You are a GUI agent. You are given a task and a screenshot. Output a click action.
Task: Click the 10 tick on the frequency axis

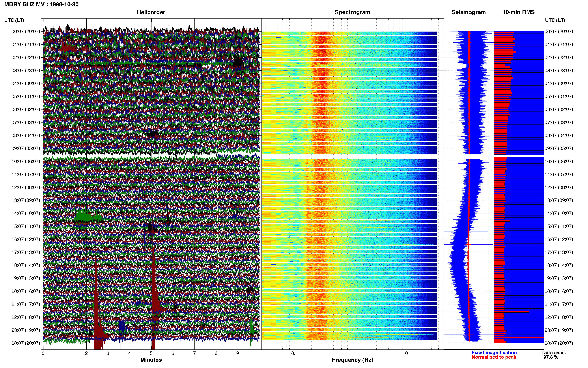[x=405, y=353]
